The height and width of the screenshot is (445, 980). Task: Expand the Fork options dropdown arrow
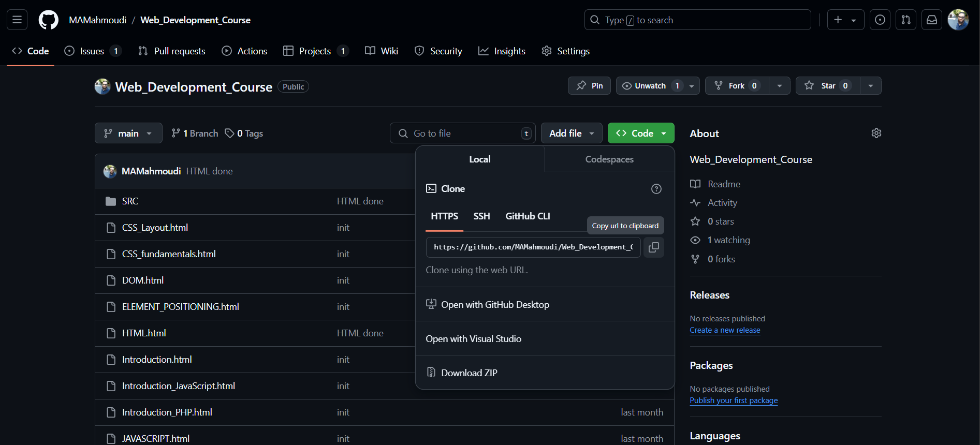point(780,86)
